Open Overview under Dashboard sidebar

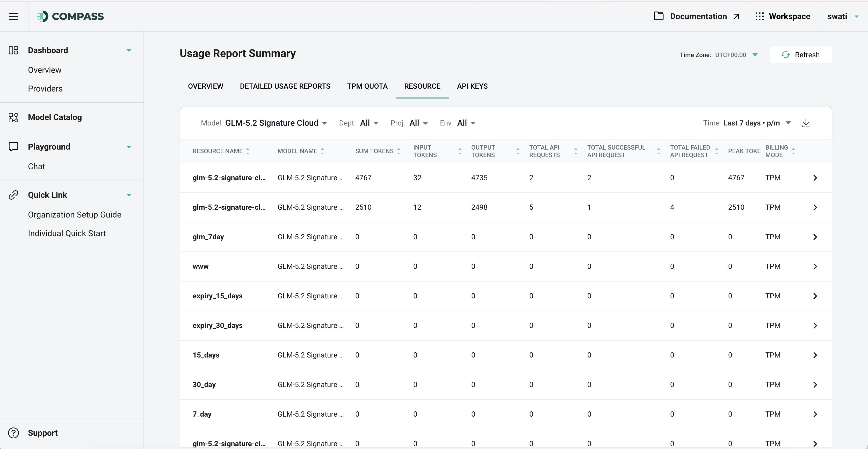point(45,70)
